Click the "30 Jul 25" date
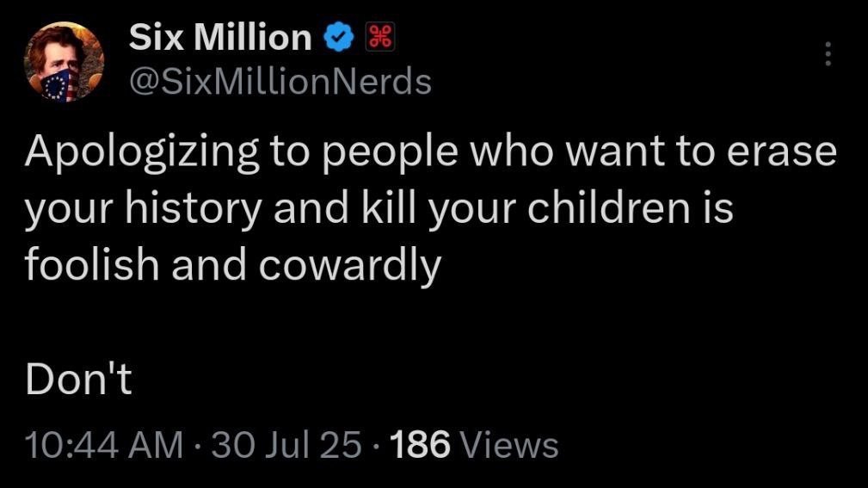The width and height of the screenshot is (868, 488). (x=286, y=445)
